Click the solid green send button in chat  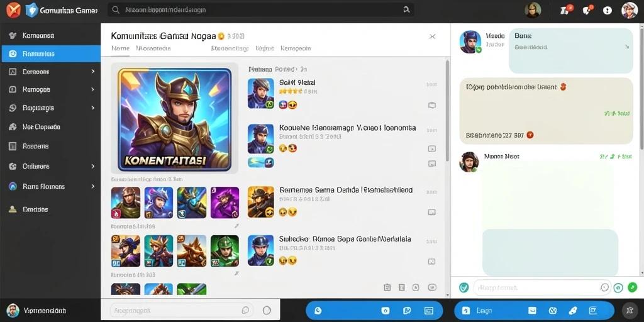(x=633, y=287)
